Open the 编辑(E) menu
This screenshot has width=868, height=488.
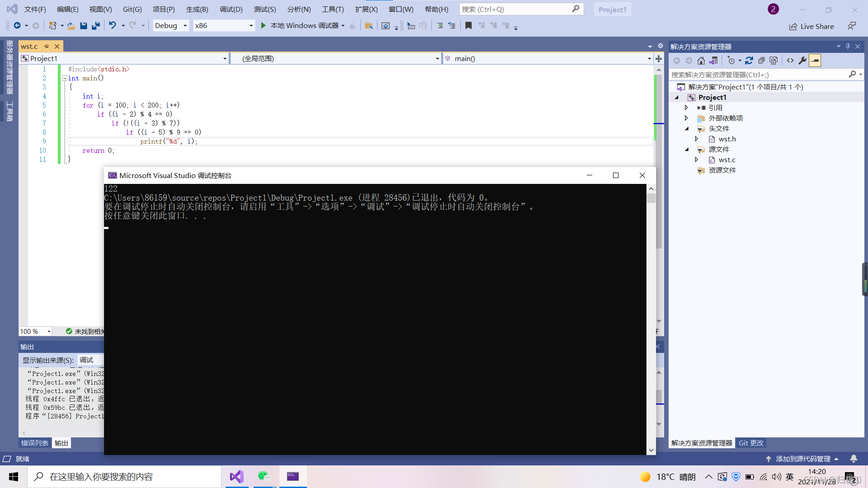point(68,9)
